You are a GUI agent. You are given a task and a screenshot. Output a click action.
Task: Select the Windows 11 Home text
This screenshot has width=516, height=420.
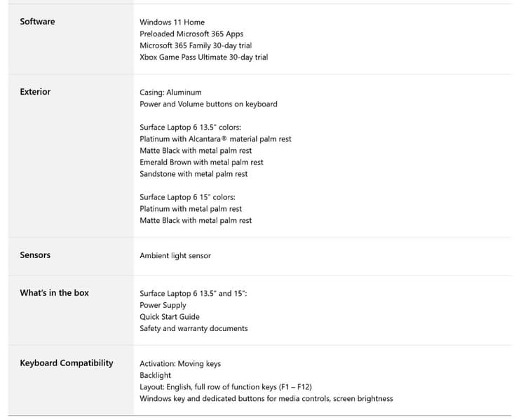(172, 22)
